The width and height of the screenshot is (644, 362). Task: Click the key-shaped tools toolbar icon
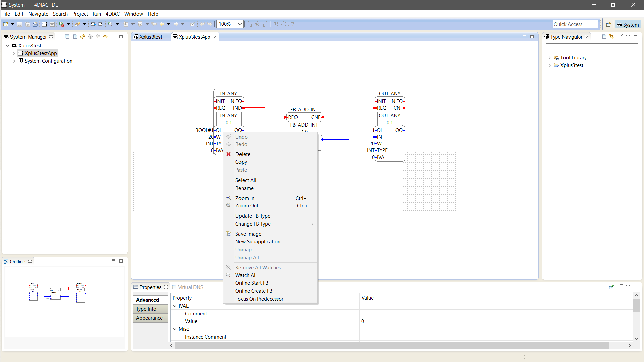77,24
